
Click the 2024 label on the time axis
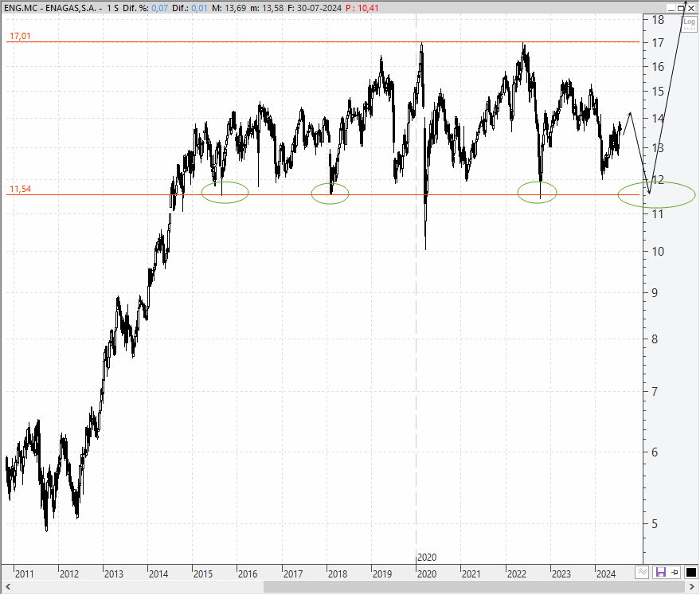pos(606,574)
